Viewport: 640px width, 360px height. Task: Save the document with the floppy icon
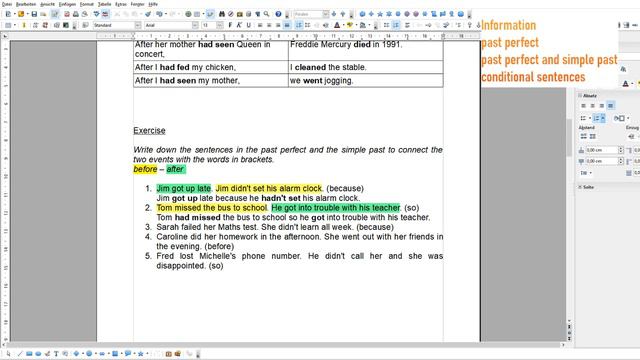pyautogui.click(x=34, y=14)
